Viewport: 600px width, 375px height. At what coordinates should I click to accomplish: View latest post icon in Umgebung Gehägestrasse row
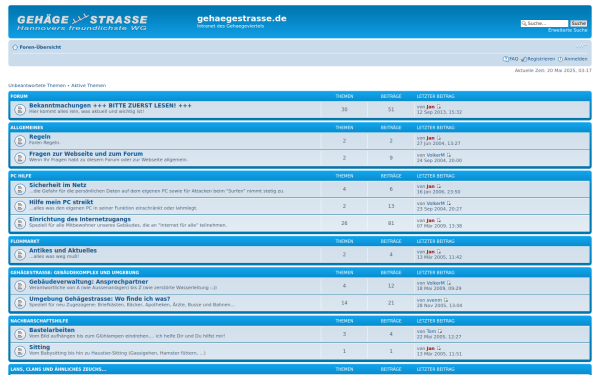coord(446,300)
